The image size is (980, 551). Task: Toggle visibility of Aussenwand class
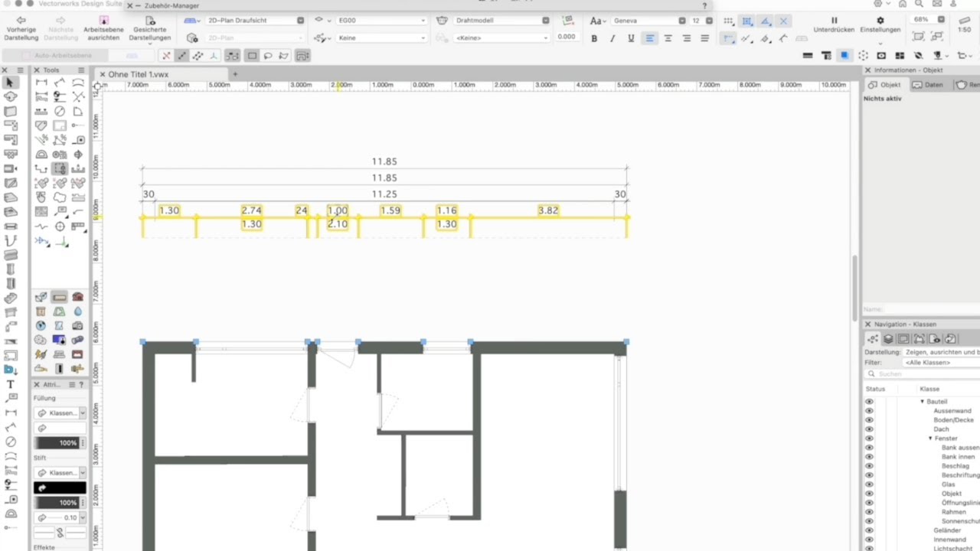[x=869, y=411]
